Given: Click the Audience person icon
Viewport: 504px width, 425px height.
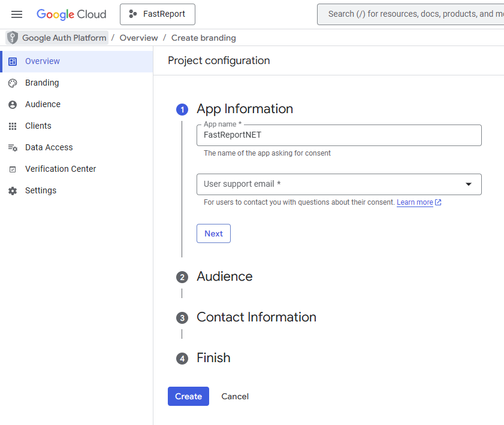Looking at the screenshot, I should pyautogui.click(x=13, y=105).
